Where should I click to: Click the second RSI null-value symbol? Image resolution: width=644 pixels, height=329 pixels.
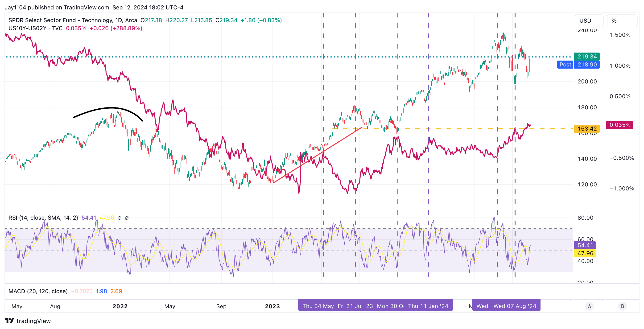coord(127,218)
